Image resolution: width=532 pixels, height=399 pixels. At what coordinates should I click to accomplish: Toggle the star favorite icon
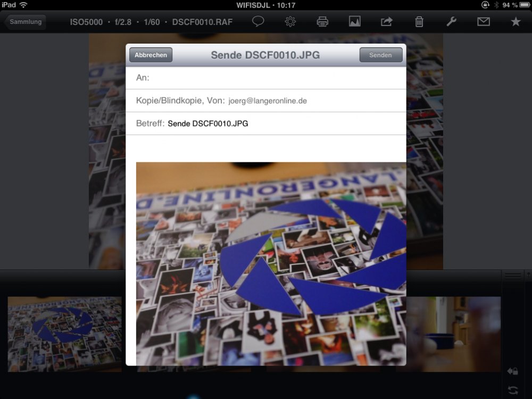point(516,22)
